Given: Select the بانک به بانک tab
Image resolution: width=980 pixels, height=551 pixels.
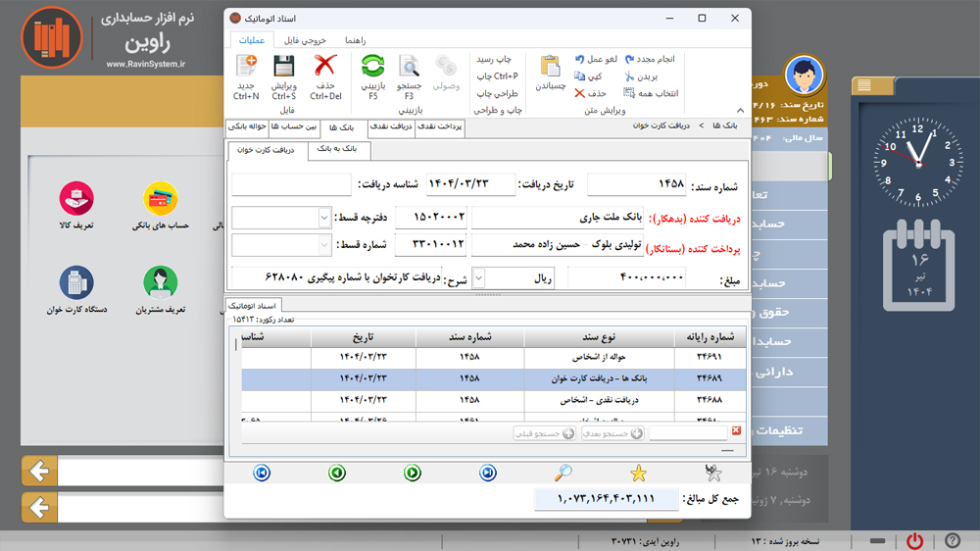Looking at the screenshot, I should coord(342,150).
